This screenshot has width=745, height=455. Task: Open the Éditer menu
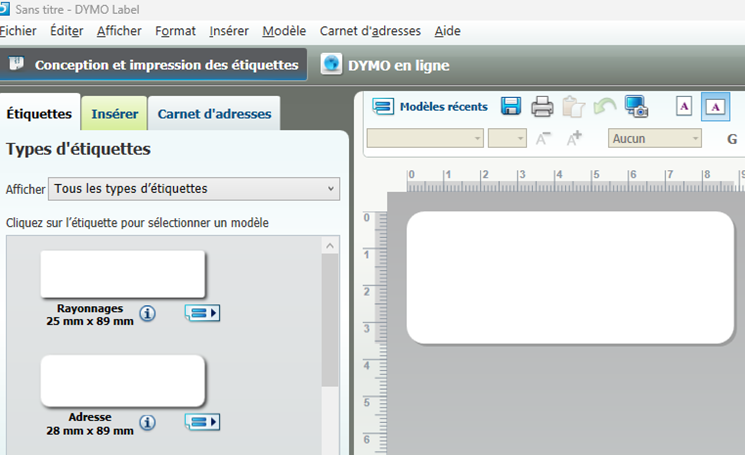(x=67, y=31)
